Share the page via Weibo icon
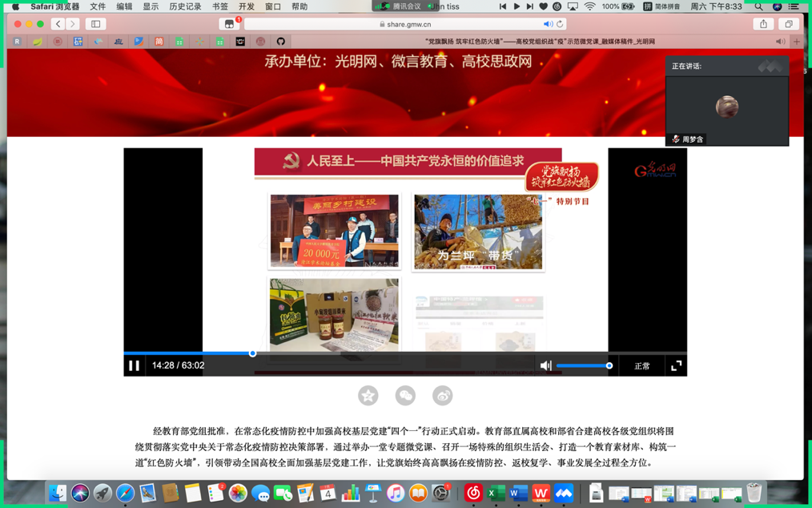The image size is (812, 508). [x=442, y=395]
